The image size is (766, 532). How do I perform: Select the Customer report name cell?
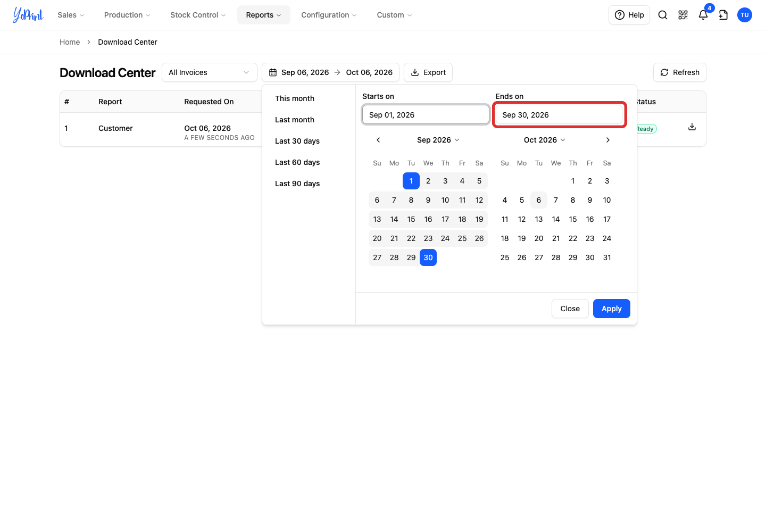(115, 128)
